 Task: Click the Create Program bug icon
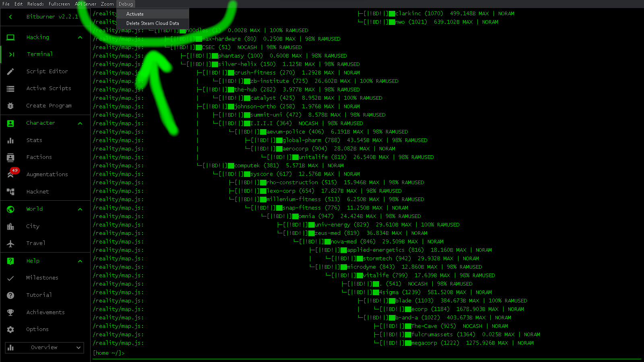click(10, 106)
